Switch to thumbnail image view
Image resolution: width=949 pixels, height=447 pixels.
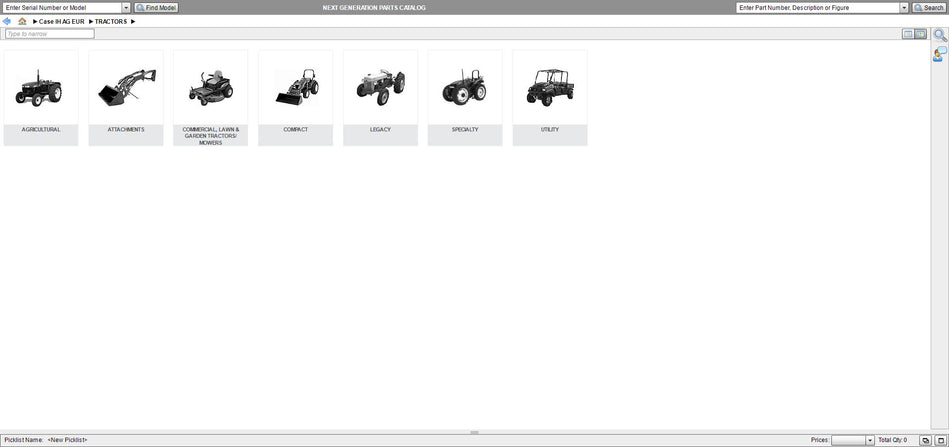tap(920, 34)
